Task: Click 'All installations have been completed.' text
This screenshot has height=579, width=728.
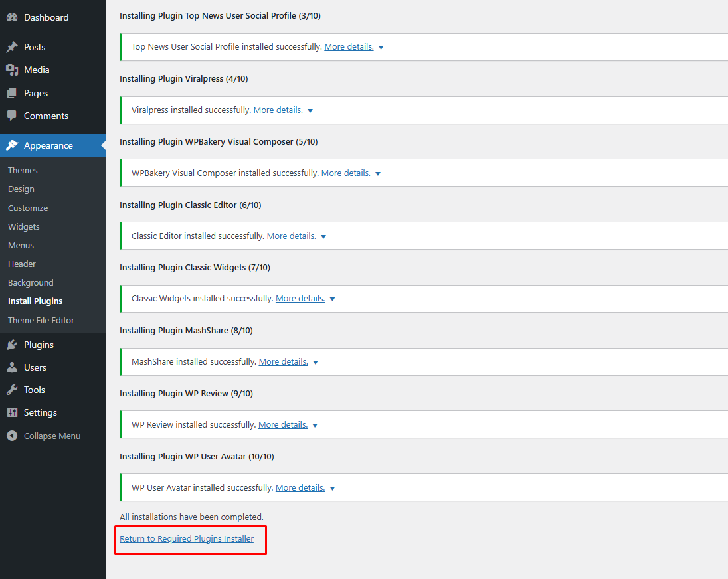Action: pos(192,517)
